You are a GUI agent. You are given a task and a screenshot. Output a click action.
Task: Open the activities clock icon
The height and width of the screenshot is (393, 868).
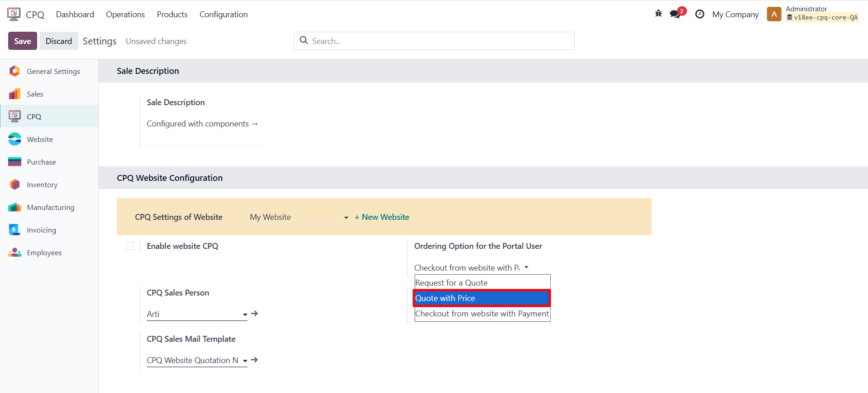(x=699, y=14)
